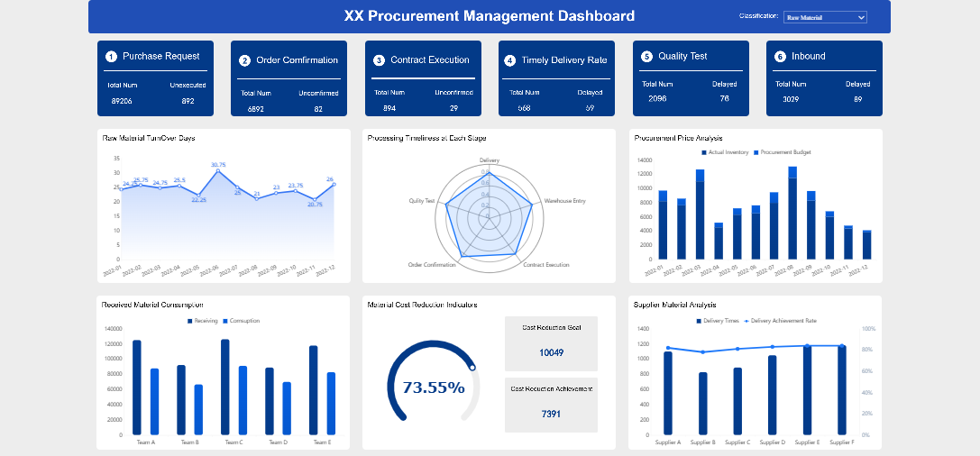
Task: Click the number 1 badge beside Purchase Request
Action: [x=111, y=57]
